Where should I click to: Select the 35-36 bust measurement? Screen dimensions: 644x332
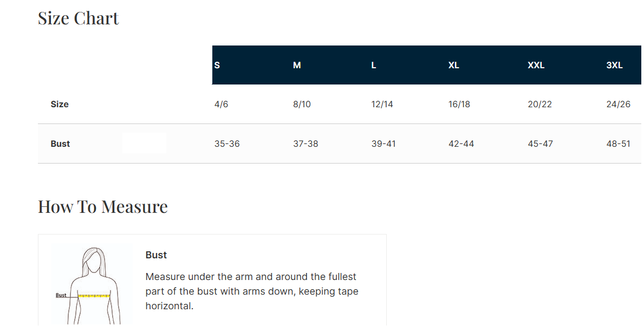click(227, 144)
